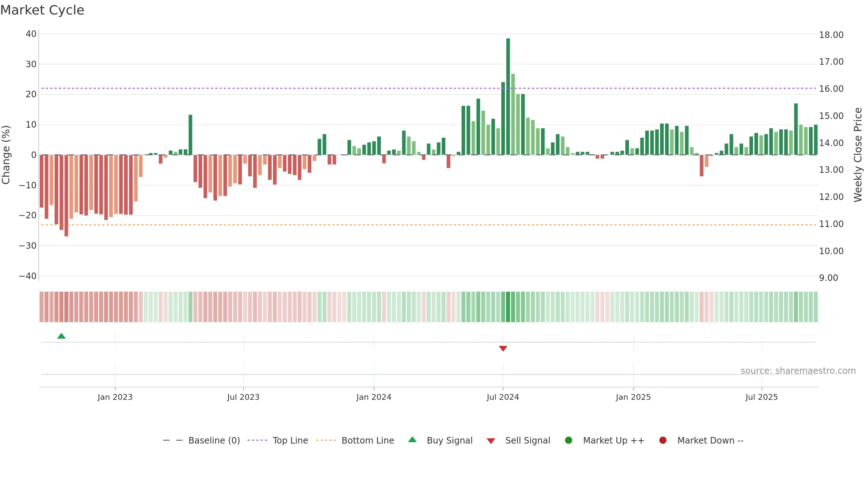
Task: Click the red down-triangle icon in legend
Action: [x=491, y=441]
